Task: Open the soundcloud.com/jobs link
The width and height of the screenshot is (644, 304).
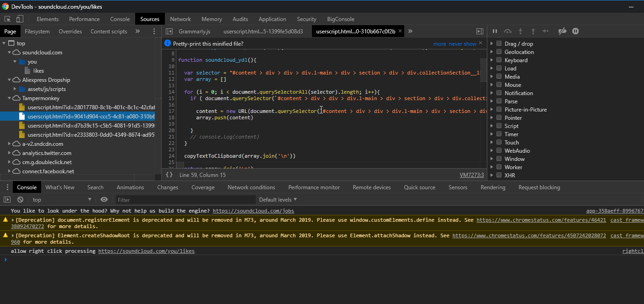Action: point(253,211)
